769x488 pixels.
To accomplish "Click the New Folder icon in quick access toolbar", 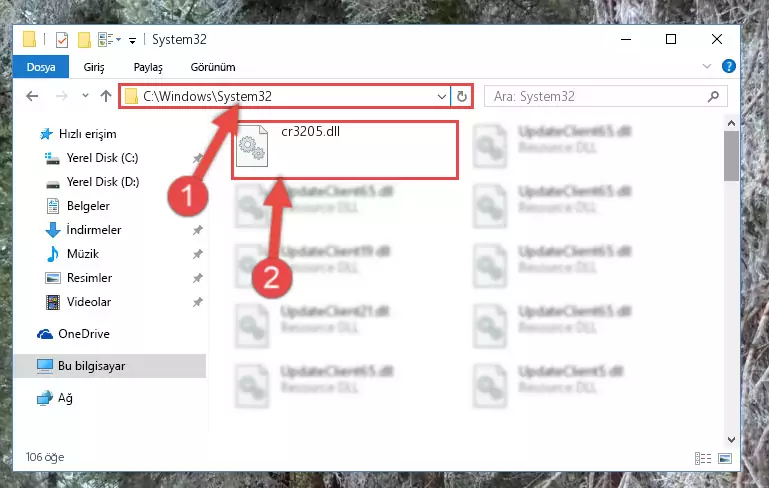I will pos(84,40).
